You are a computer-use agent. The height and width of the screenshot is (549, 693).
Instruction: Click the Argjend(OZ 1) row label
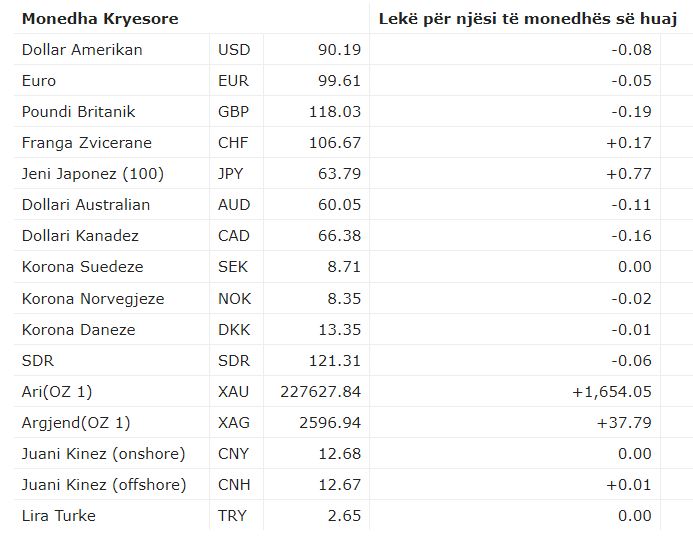click(x=76, y=422)
